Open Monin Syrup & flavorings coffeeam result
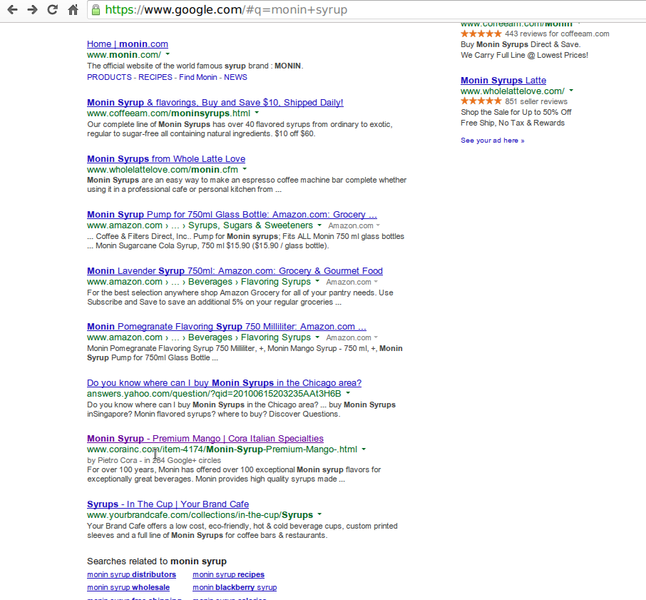This screenshot has width=646, height=600. (215, 103)
